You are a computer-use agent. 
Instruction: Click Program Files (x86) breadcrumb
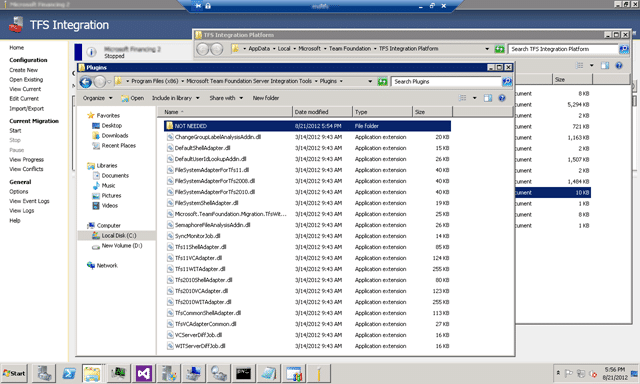tap(155, 81)
